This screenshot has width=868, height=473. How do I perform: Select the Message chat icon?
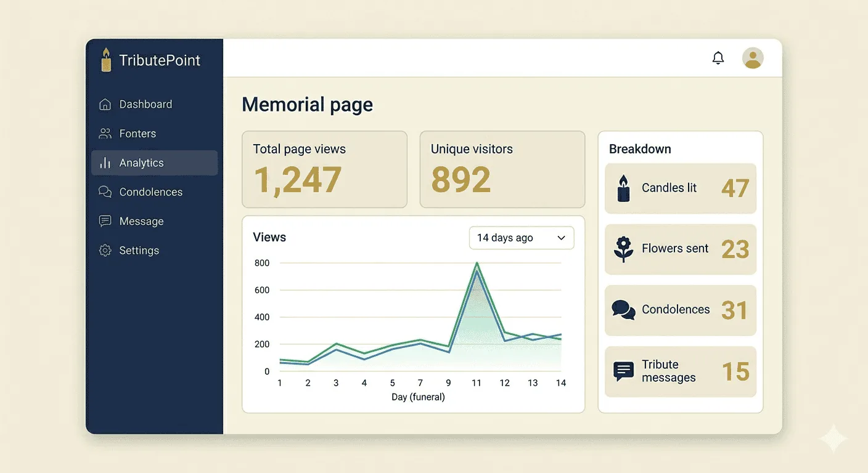105,220
